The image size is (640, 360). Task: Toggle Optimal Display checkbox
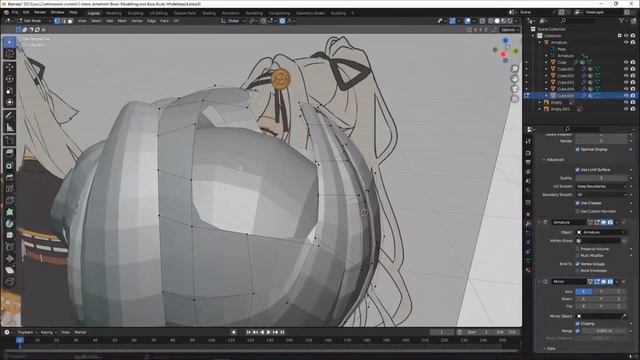point(578,149)
